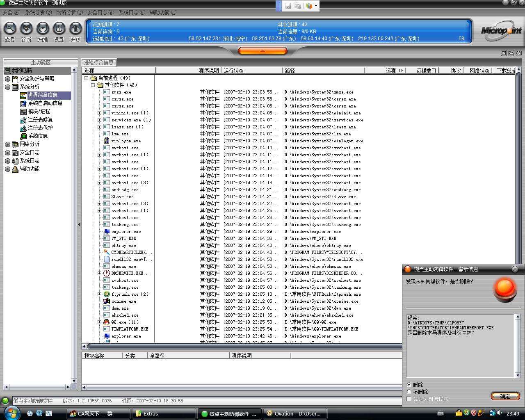Image resolution: width=525 pixels, height=420 pixels.
Task: Click the QQ penguin tray icon
Action: pos(459,413)
